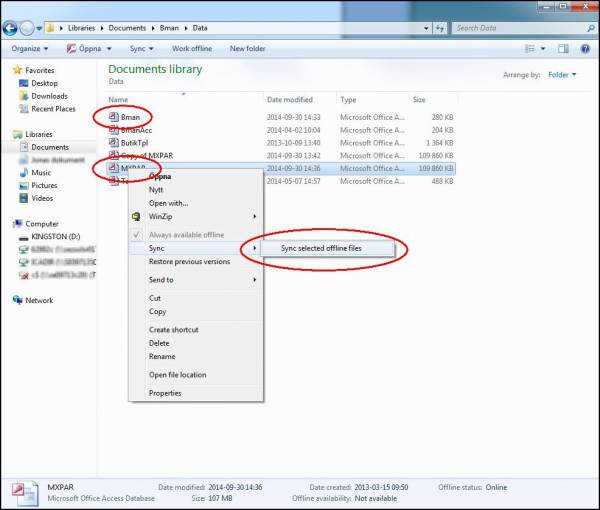The width and height of the screenshot is (600, 510).
Task: Click the Bman Access database file icon
Action: (x=113, y=116)
